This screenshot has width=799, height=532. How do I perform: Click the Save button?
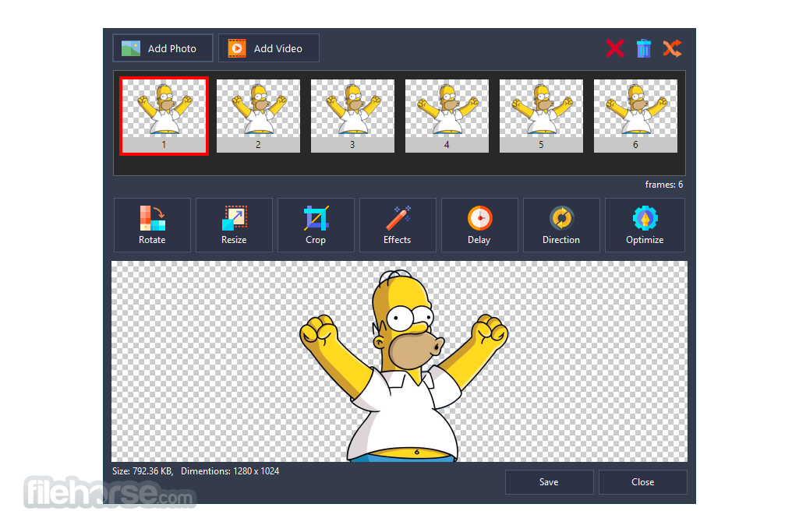550,482
